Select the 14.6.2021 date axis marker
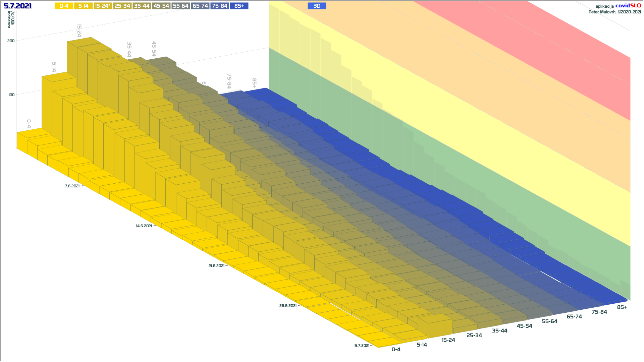Screen dimensions: 644x362 [144, 226]
